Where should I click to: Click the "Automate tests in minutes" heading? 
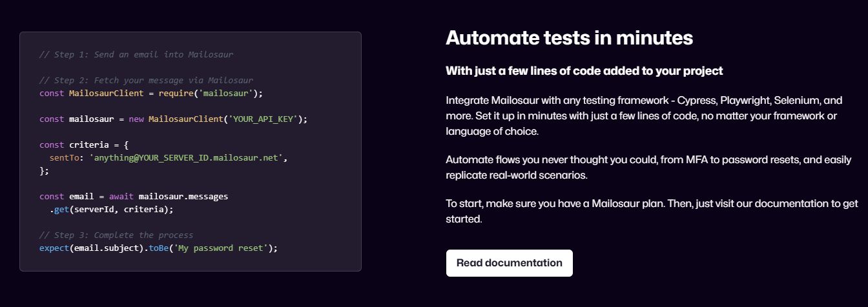point(569,38)
